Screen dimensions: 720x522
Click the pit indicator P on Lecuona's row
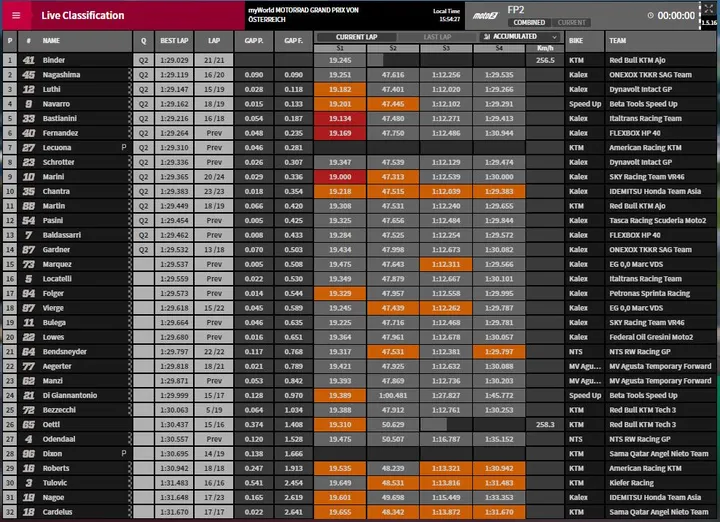coord(124,147)
